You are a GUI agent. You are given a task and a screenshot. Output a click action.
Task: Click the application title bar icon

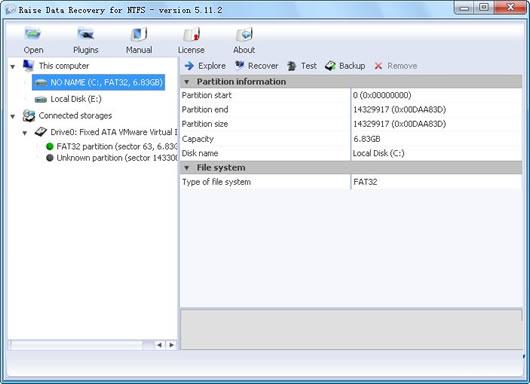click(10, 9)
